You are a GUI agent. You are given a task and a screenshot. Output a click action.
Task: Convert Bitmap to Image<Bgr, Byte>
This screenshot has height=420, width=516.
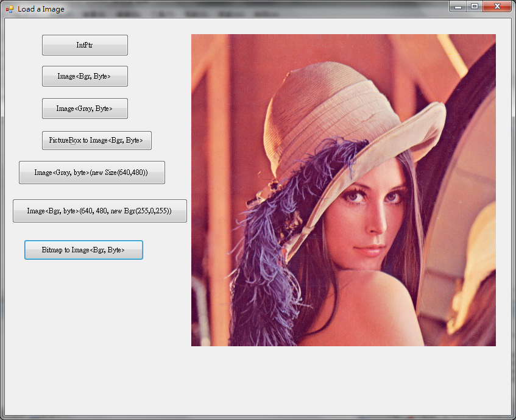(x=83, y=250)
